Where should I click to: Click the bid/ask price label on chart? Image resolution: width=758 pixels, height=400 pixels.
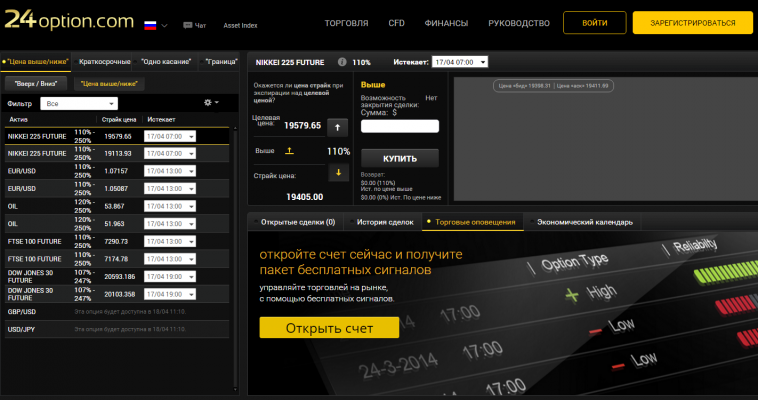[553, 86]
